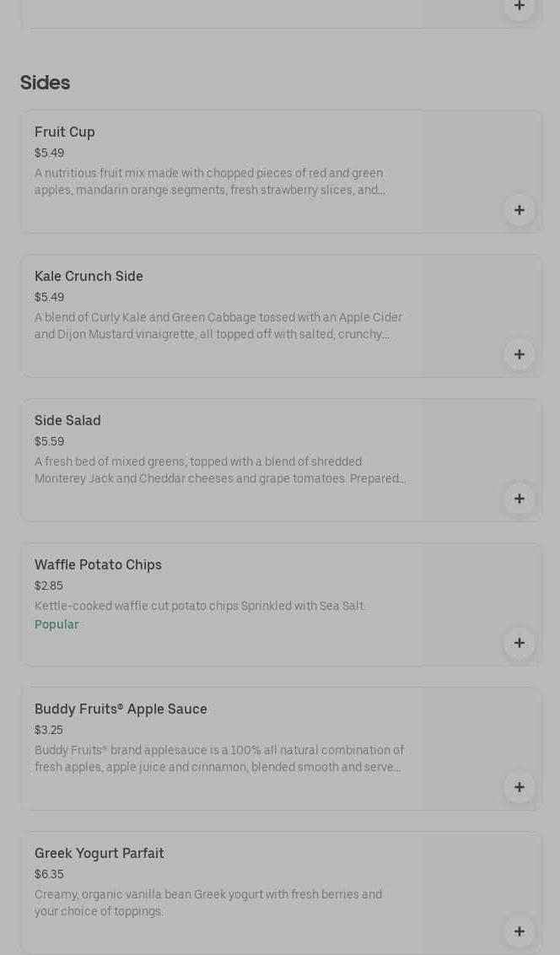
Task: Add Waffle Potato Chips plus icon
Action: coord(520,643)
